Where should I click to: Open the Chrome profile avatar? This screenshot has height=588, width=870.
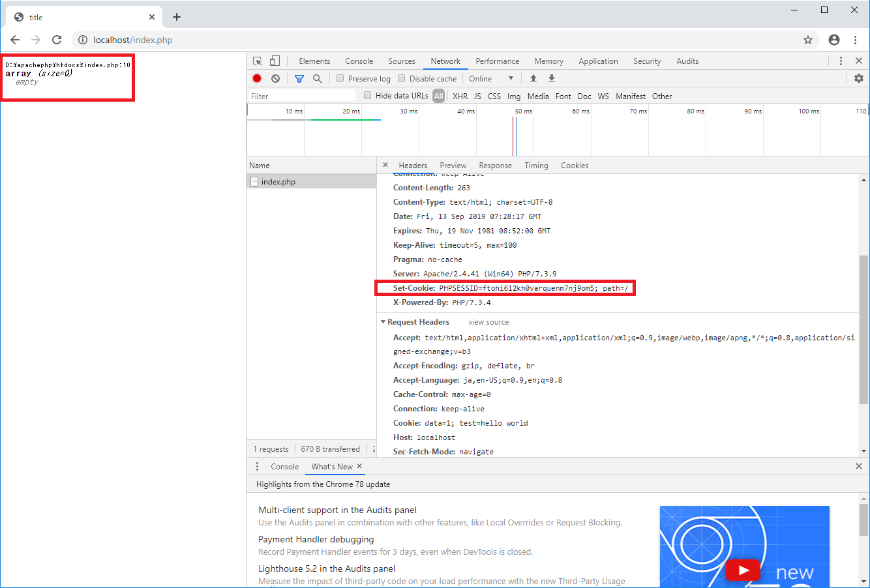(x=834, y=40)
